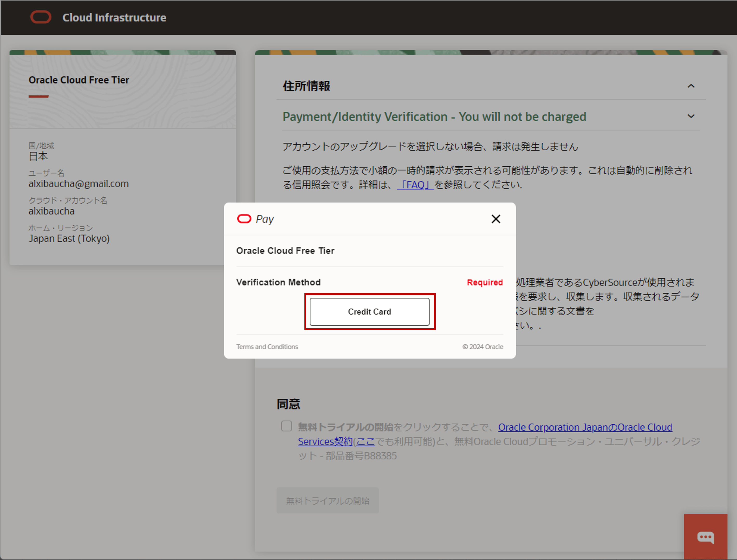Expand the Payment/Identity Verification chevron

(x=691, y=116)
